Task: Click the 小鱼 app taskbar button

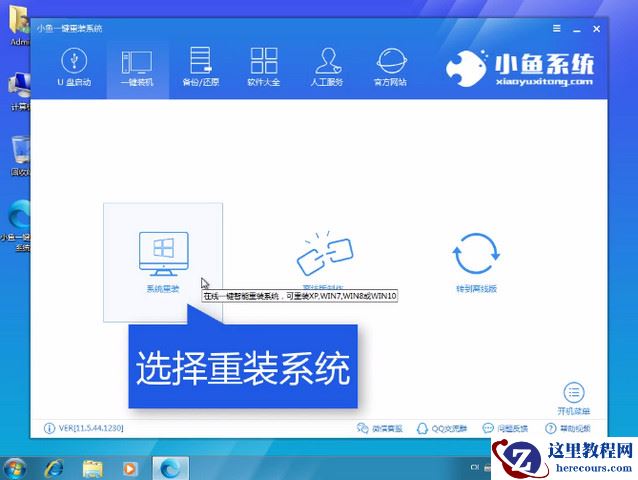Action: click(x=170, y=468)
